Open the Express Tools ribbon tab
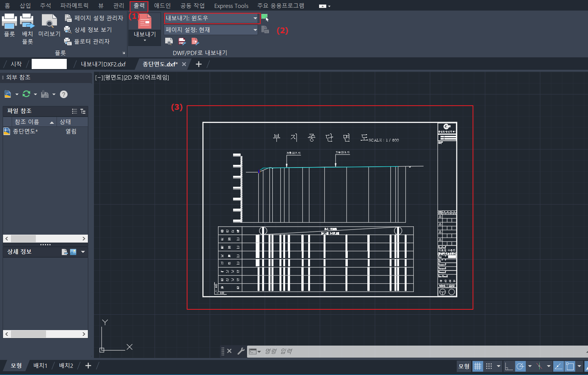Image resolution: width=588 pixels, height=375 pixels. coord(231,6)
